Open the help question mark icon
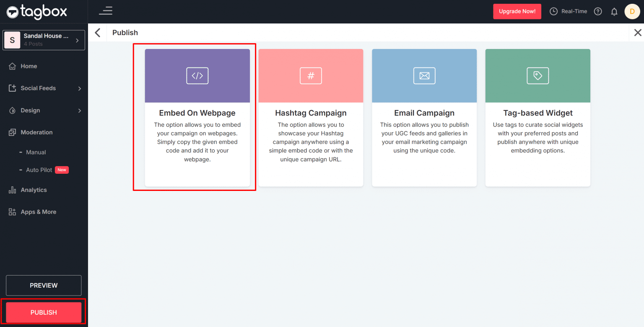 598,11
